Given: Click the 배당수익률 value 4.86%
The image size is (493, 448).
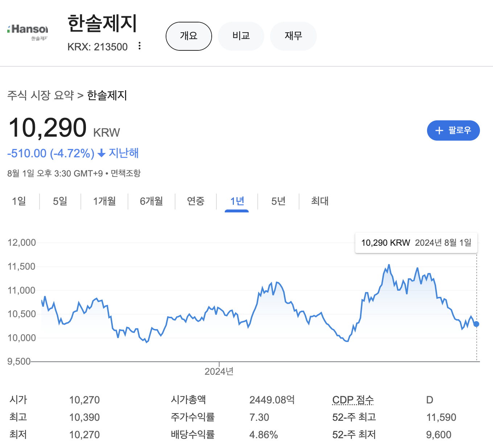Looking at the screenshot, I should (264, 435).
